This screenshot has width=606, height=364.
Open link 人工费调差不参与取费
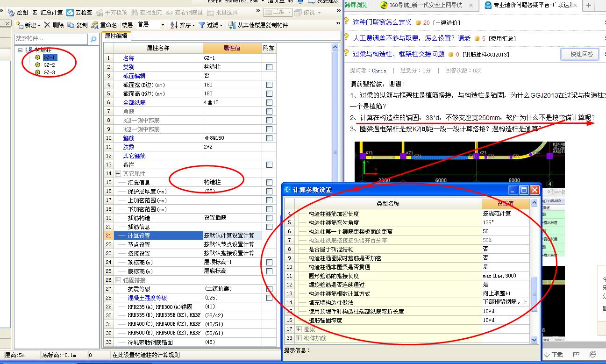[412, 38]
